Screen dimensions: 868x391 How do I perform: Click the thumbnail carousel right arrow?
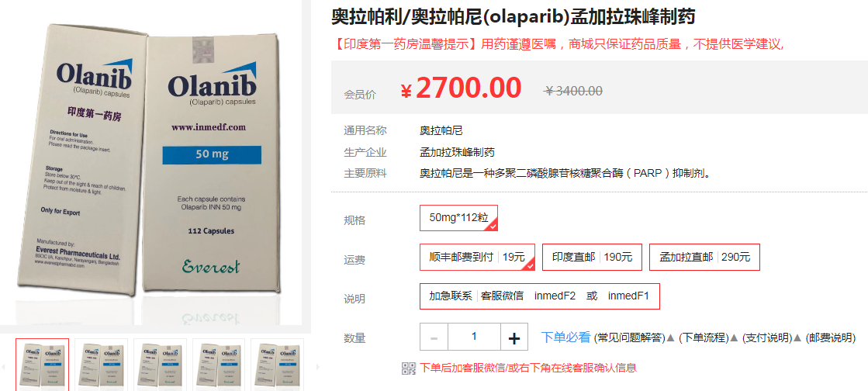click(x=318, y=367)
